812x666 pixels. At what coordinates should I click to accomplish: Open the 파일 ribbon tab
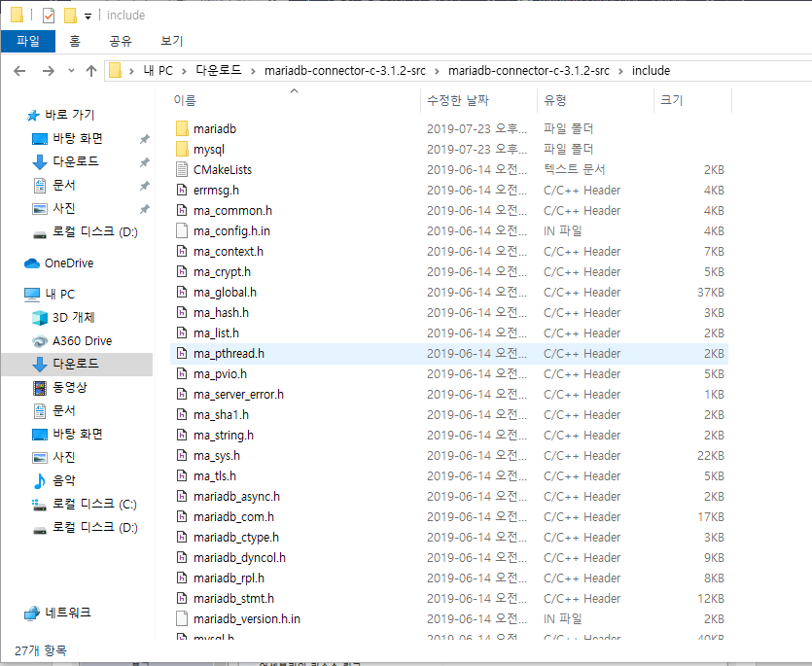click(x=28, y=42)
